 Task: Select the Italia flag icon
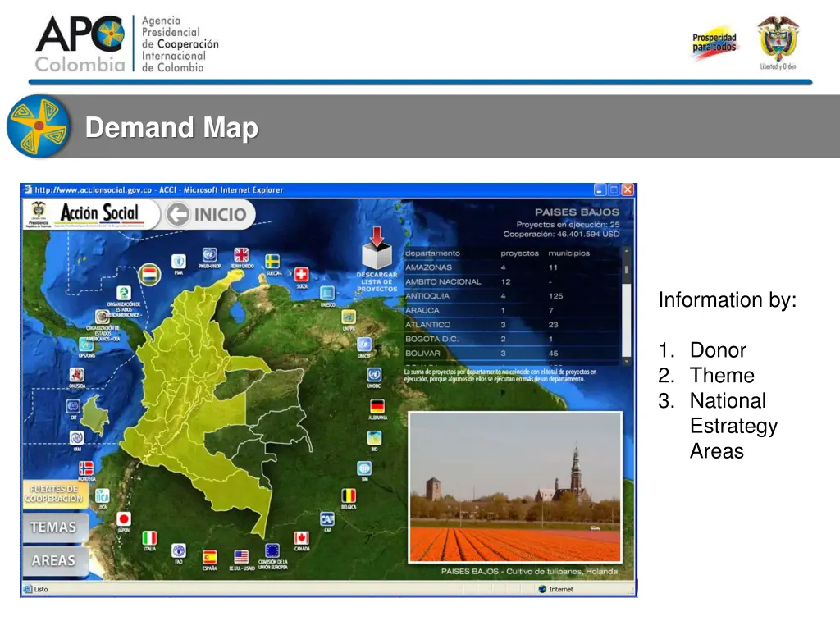point(149,538)
